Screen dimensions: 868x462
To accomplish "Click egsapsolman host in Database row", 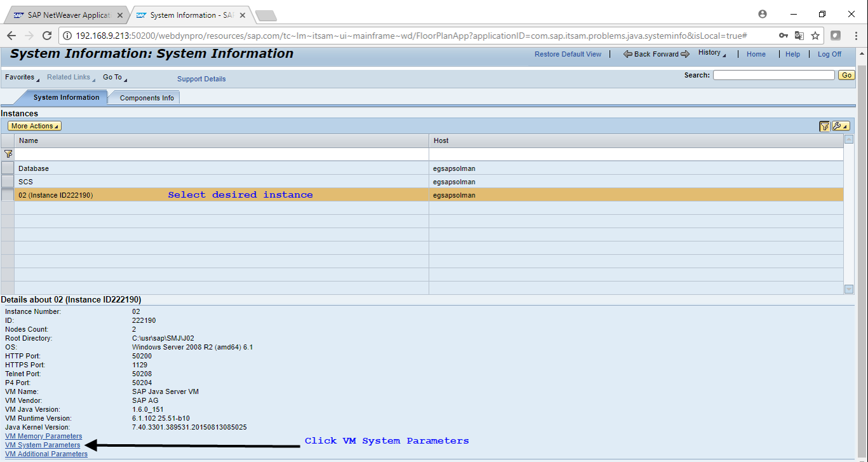I will [x=454, y=168].
